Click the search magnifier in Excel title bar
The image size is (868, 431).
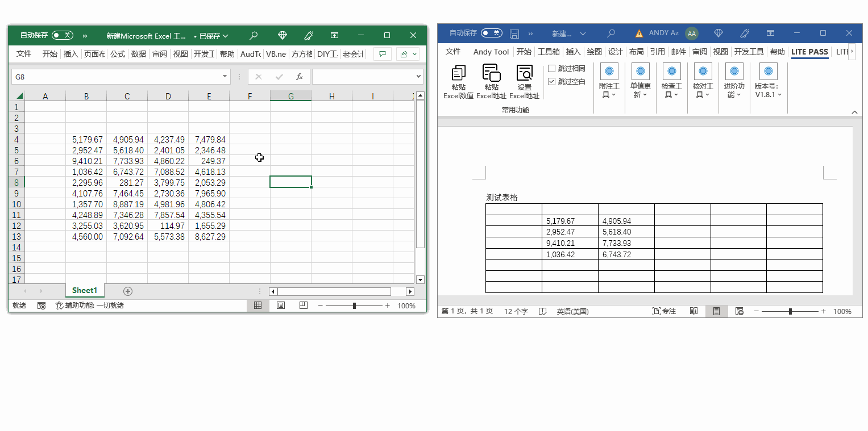[254, 36]
